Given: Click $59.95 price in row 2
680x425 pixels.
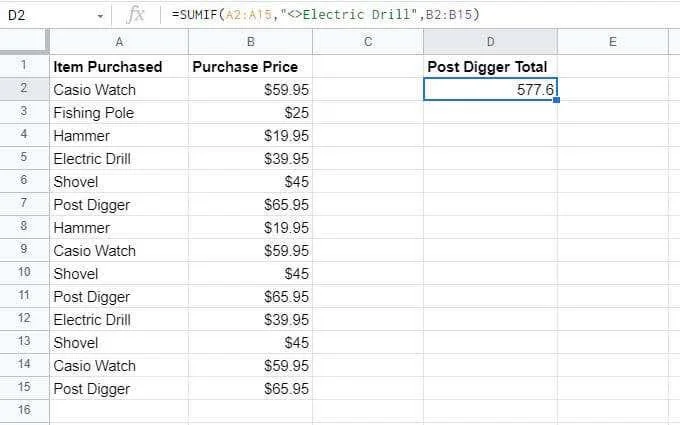Looking at the screenshot, I should (x=250, y=89).
